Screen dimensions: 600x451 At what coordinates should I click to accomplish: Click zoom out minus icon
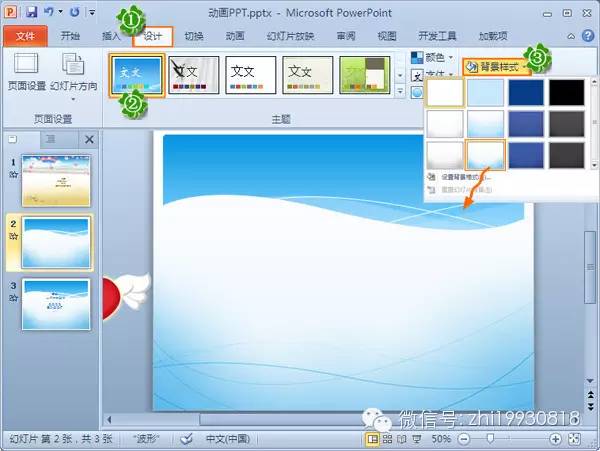point(463,439)
